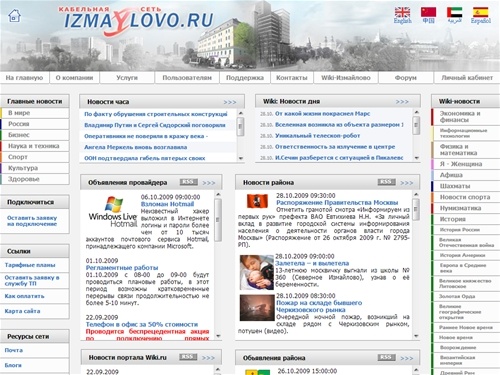500x375 pixels.
Task: Open Пользователям menu item
Action: point(187,78)
